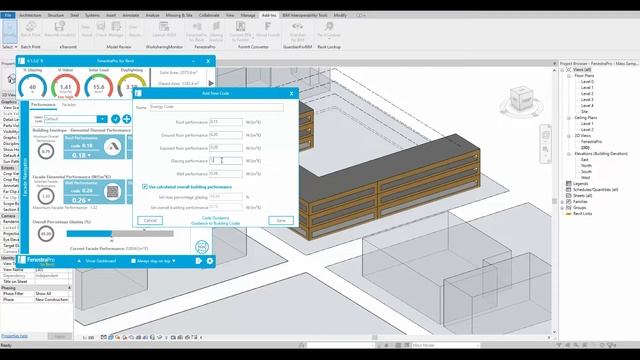Open the Architecture ribbon tab
This screenshot has height=360, width=640.
pyautogui.click(x=30, y=15)
